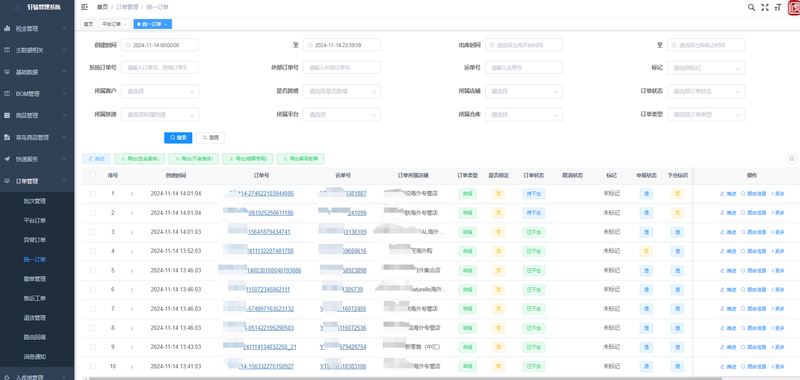The height and width of the screenshot is (380, 800).
Task: Click 推送 action in row 8
Action: tap(729, 327)
